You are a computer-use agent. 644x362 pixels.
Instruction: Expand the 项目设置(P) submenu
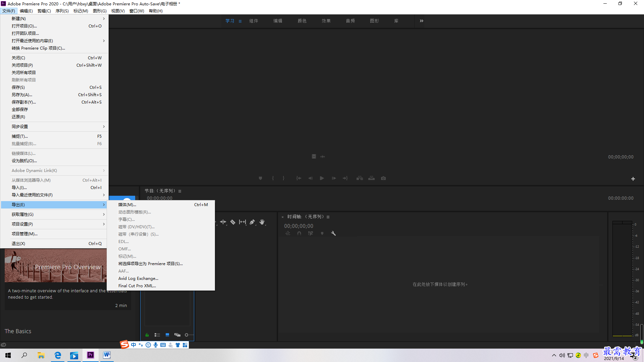coord(54,224)
